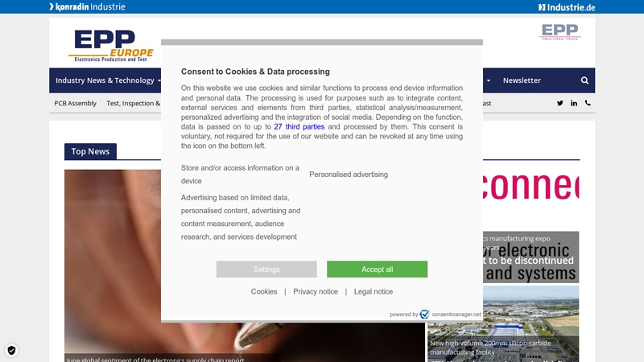Click the EPP Europe logo
644x362 pixels.
(111, 46)
